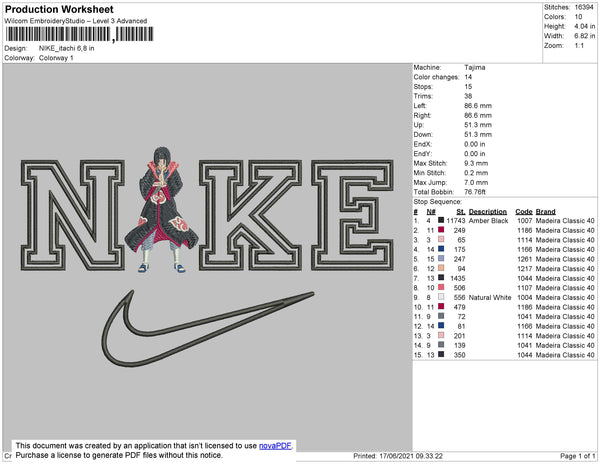This screenshot has width=600, height=464.
Task: Open the novaPDF link in the notice
Action: (x=275, y=446)
